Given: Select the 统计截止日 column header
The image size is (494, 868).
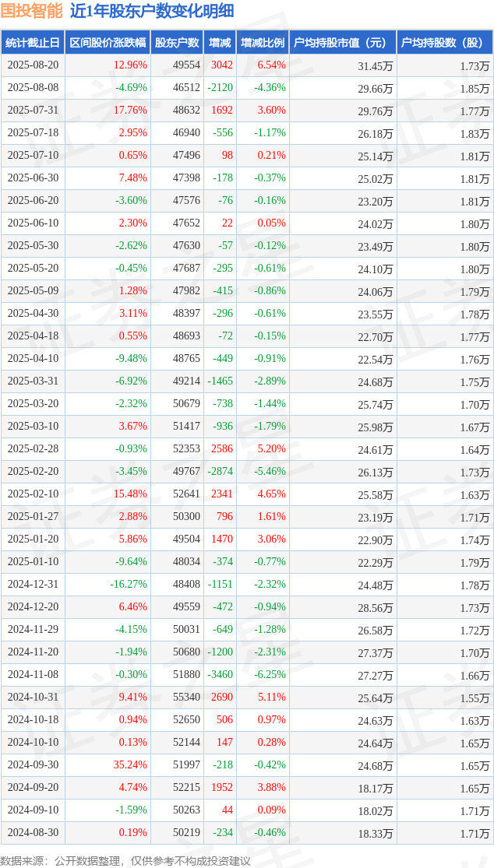Looking at the screenshot, I should click(x=32, y=43).
